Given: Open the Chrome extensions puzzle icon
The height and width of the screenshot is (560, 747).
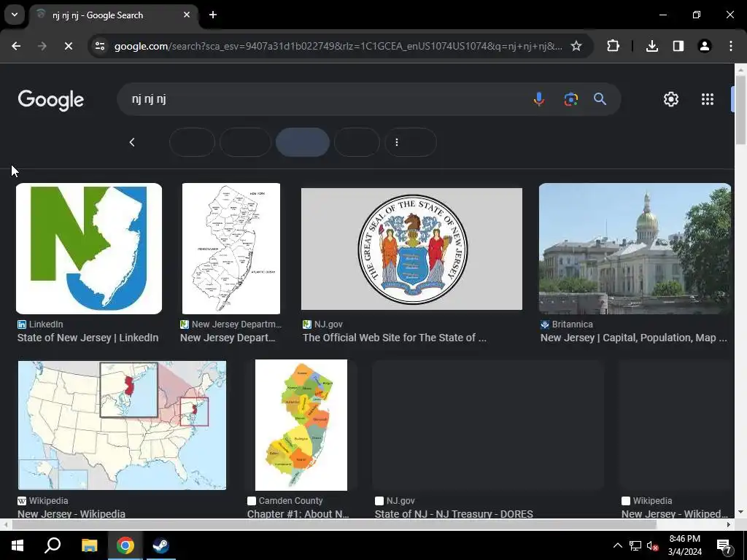Looking at the screenshot, I should [613, 46].
